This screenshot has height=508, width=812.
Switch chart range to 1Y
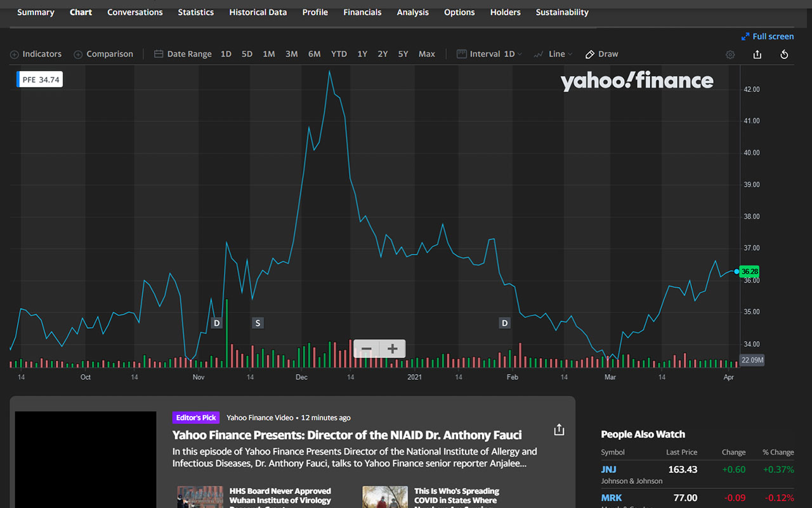[362, 54]
